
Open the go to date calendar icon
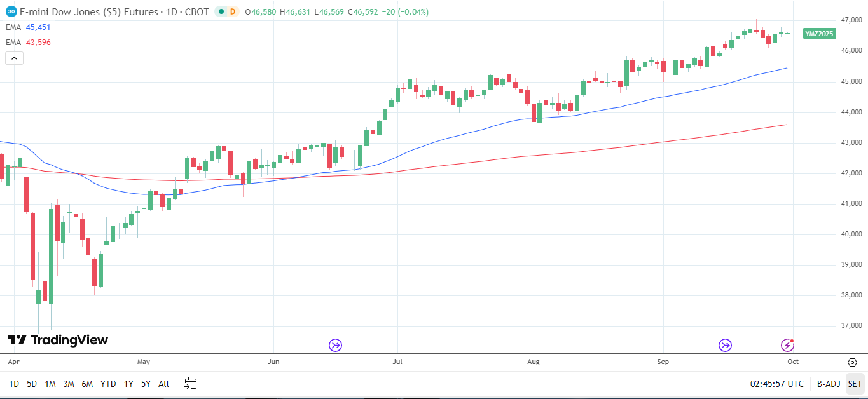pyautogui.click(x=190, y=383)
